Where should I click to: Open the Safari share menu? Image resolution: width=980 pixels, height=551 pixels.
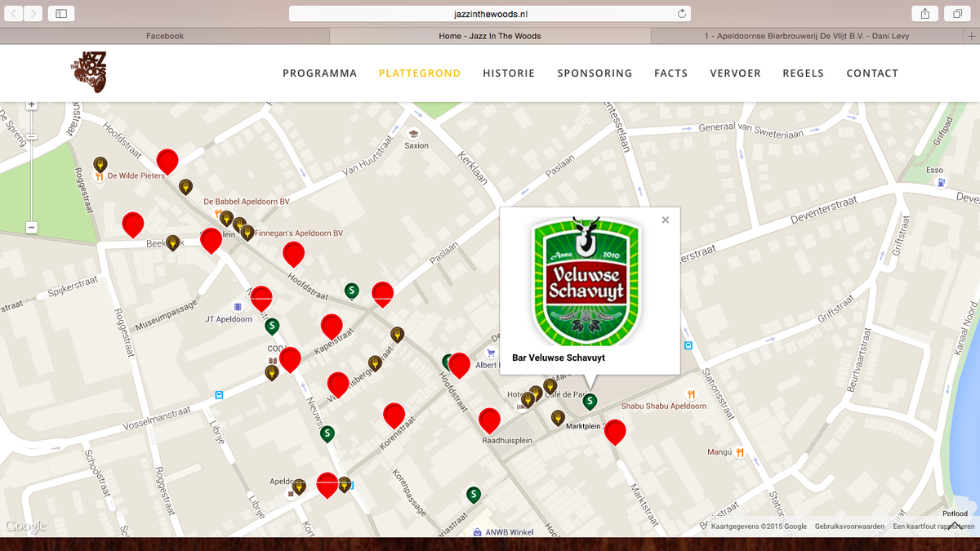point(925,13)
